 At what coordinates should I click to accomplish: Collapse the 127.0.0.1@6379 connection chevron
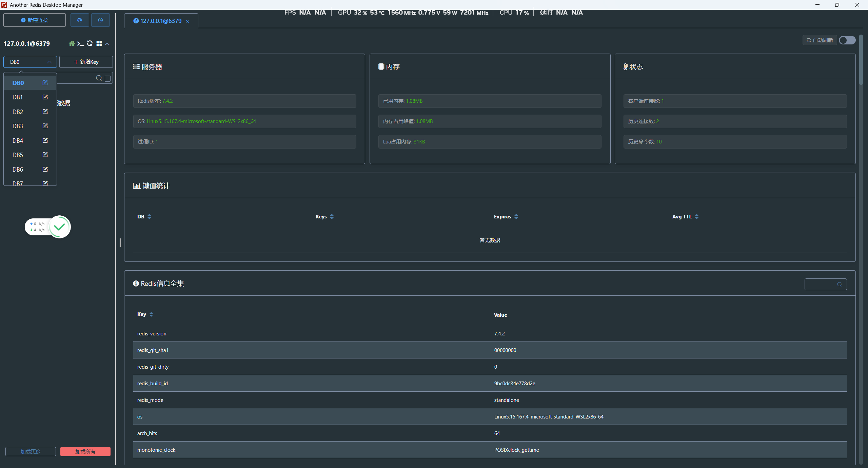[x=107, y=44]
